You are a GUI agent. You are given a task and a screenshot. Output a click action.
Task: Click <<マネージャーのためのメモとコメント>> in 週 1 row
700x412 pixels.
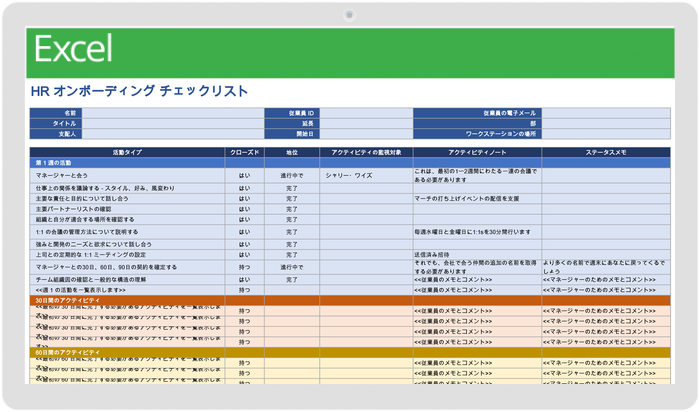coord(606,290)
